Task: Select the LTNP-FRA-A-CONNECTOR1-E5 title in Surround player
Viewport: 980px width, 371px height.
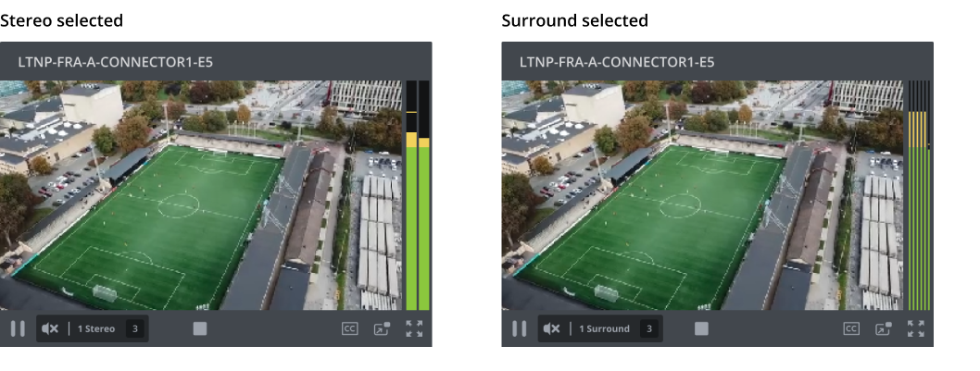Action: coord(617,62)
